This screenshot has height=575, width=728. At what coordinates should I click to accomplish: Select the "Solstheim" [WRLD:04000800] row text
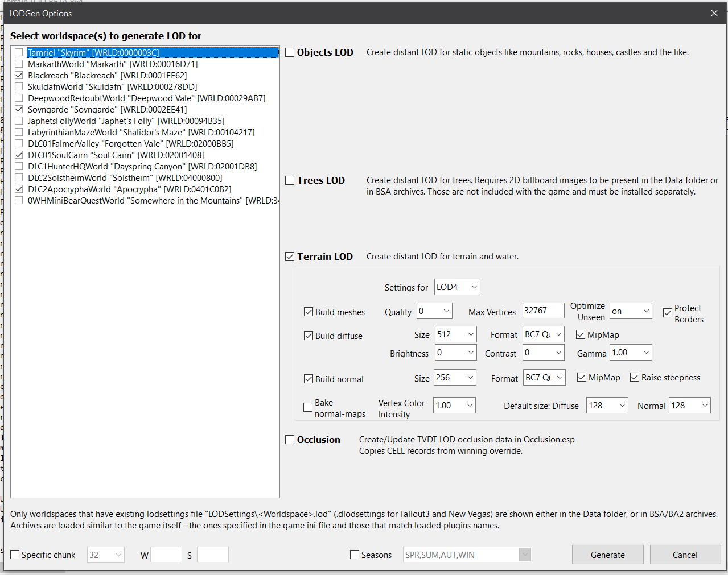pyautogui.click(x=125, y=177)
